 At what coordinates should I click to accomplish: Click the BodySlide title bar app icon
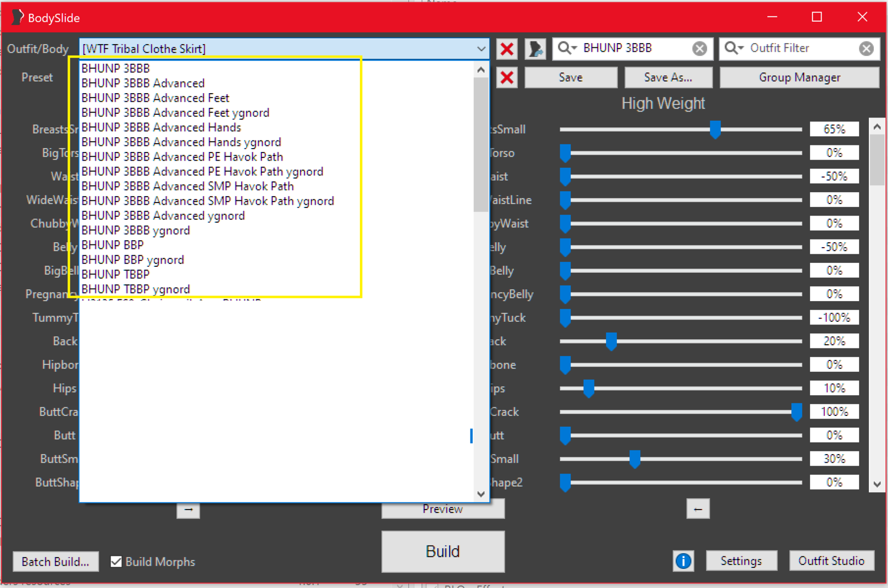17,17
